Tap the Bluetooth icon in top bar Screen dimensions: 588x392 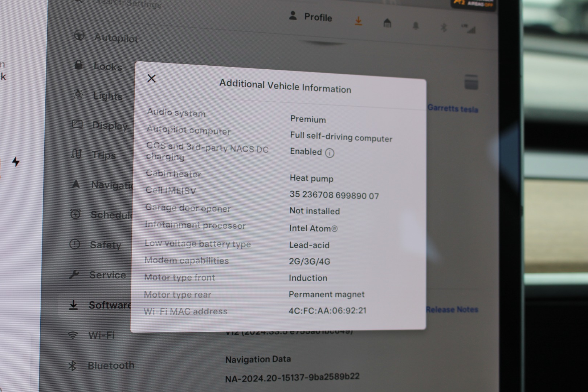pyautogui.click(x=443, y=27)
